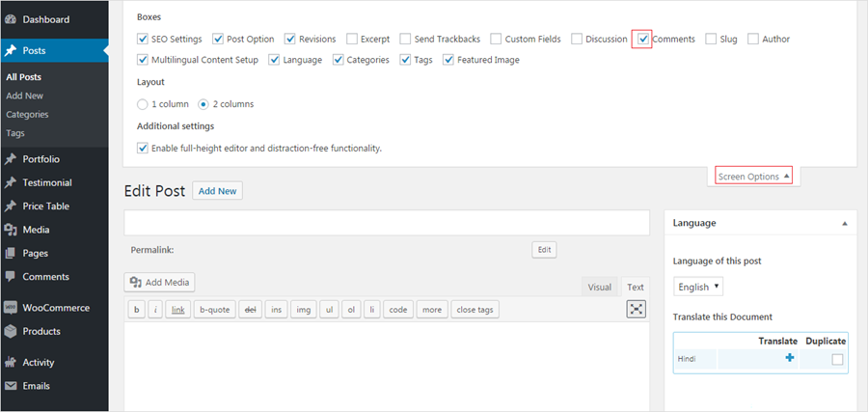This screenshot has height=412, width=868.
Task: Click the Activity sidebar icon
Action: pos(10,363)
